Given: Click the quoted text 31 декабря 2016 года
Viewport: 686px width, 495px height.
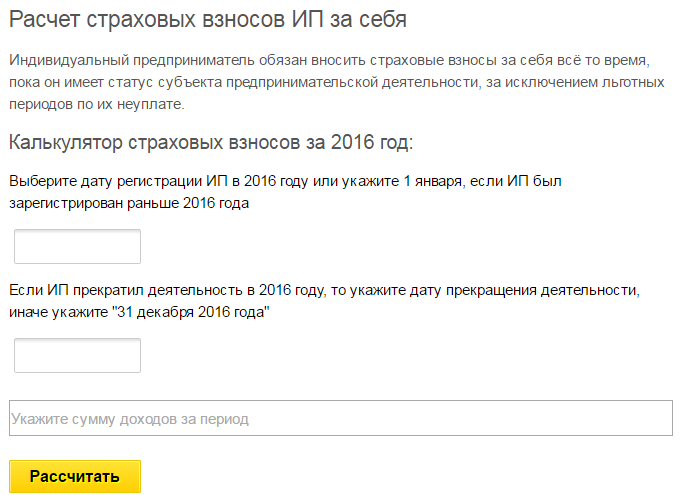Looking at the screenshot, I should [191, 312].
